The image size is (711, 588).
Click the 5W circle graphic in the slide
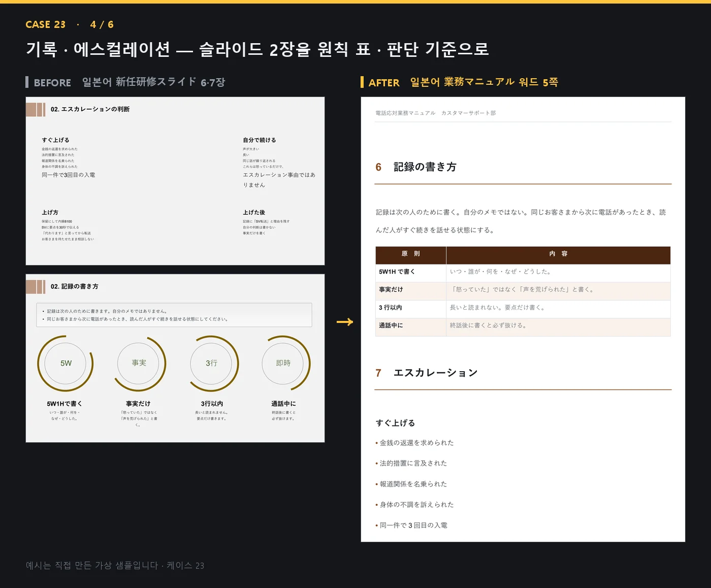point(66,364)
